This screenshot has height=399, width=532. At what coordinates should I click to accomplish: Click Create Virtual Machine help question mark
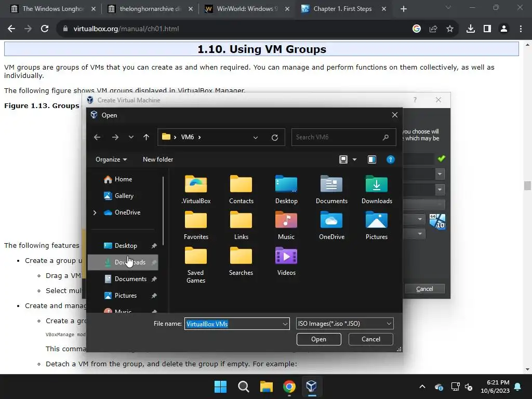[415, 100]
